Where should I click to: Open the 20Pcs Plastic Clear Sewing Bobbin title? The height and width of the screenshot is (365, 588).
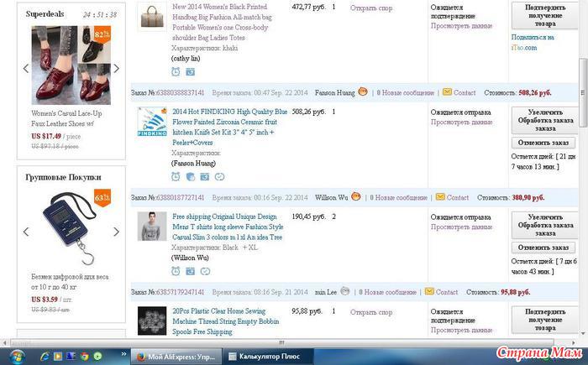pos(225,321)
